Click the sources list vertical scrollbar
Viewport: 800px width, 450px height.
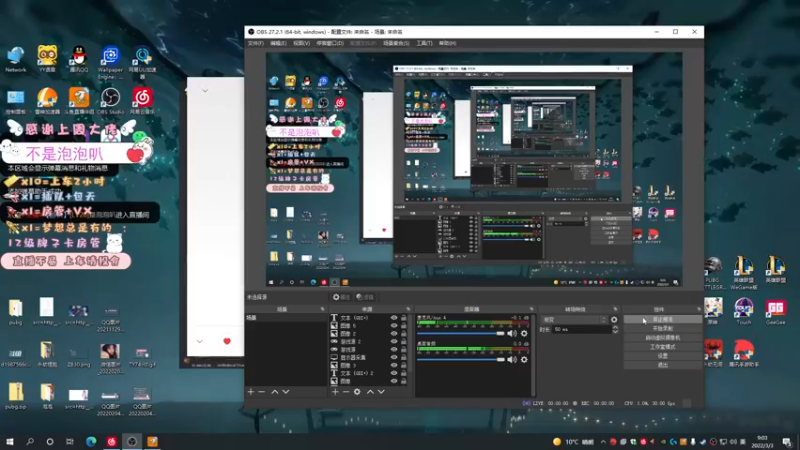coord(410,342)
